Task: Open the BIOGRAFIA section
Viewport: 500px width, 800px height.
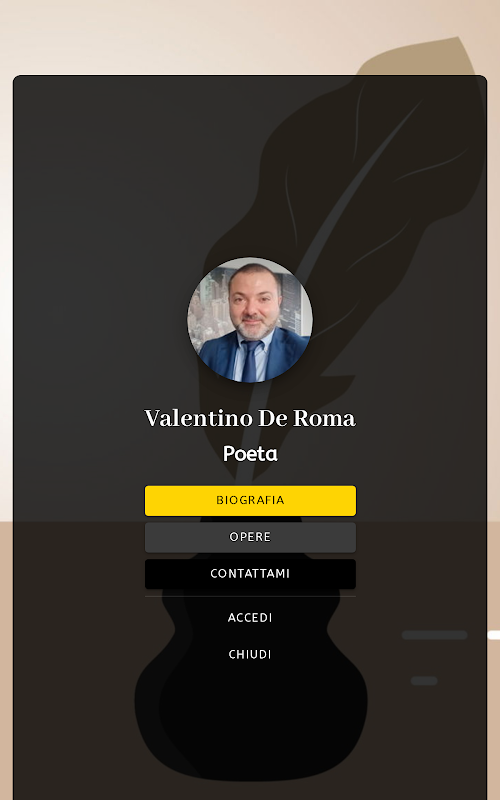Action: pyautogui.click(x=250, y=501)
